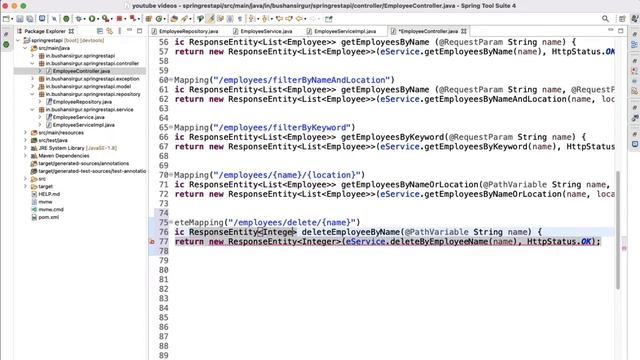Collapse the springrestapi project node
This screenshot has width=640, height=360.
18,40
